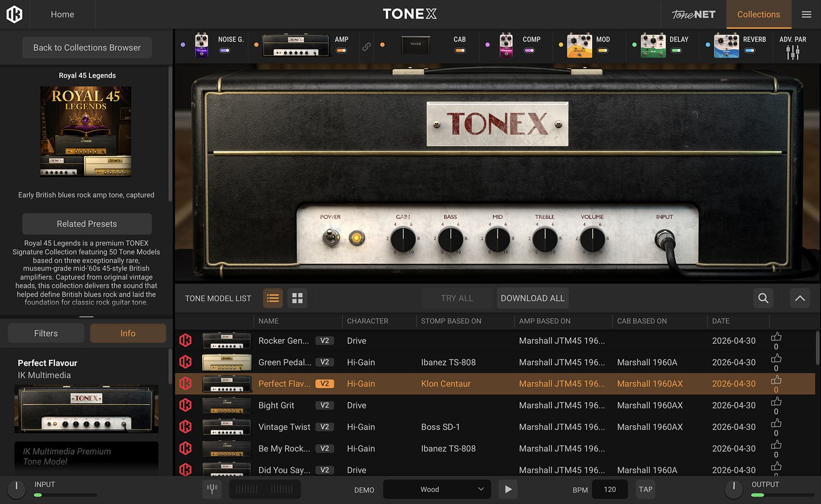The width and height of the screenshot is (821, 504).
Task: Select the cabinet thumbnail in signal chain
Action: pyautogui.click(x=416, y=45)
